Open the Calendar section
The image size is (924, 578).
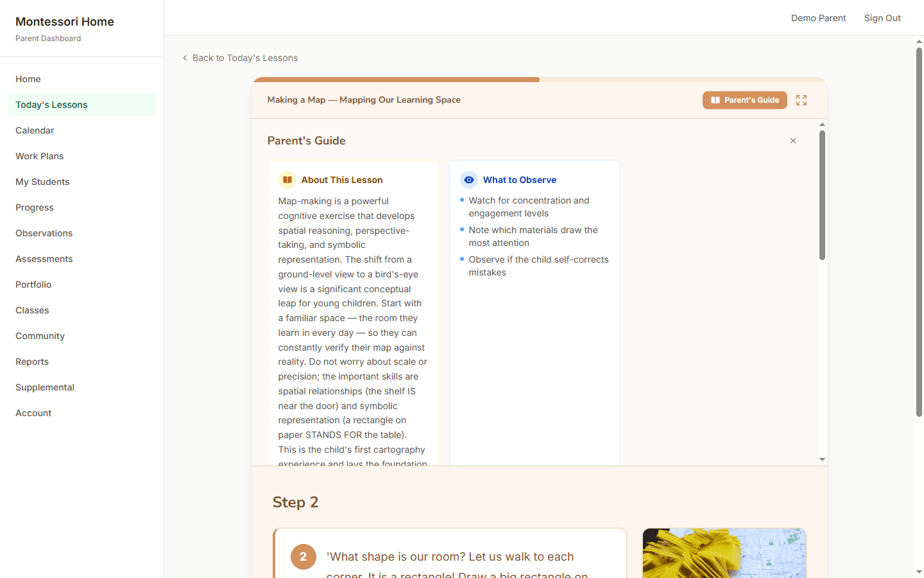click(x=35, y=130)
